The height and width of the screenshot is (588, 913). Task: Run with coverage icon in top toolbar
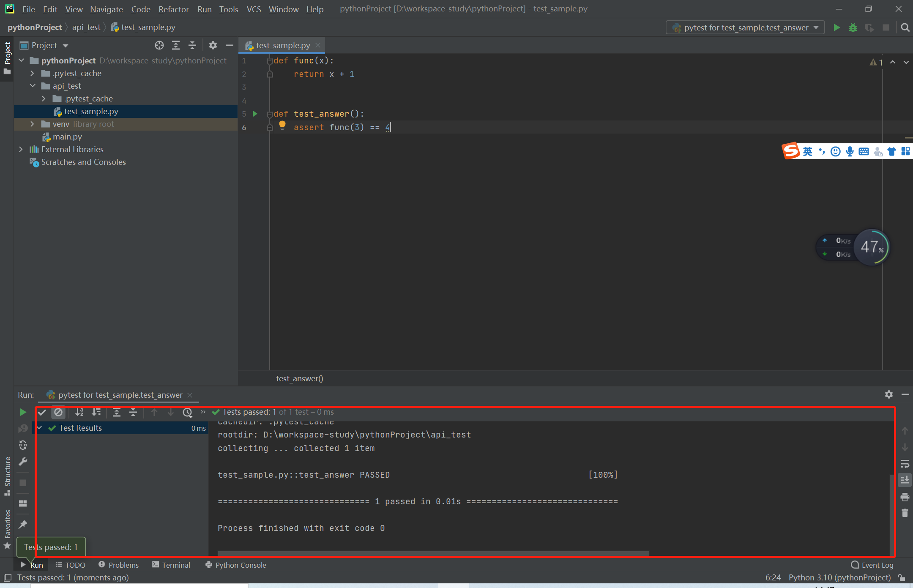(869, 27)
